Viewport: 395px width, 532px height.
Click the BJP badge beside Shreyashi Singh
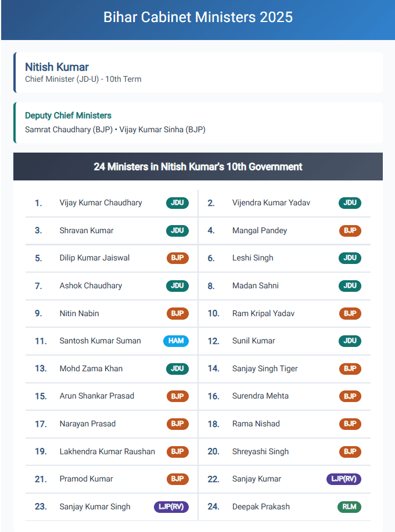350,451
